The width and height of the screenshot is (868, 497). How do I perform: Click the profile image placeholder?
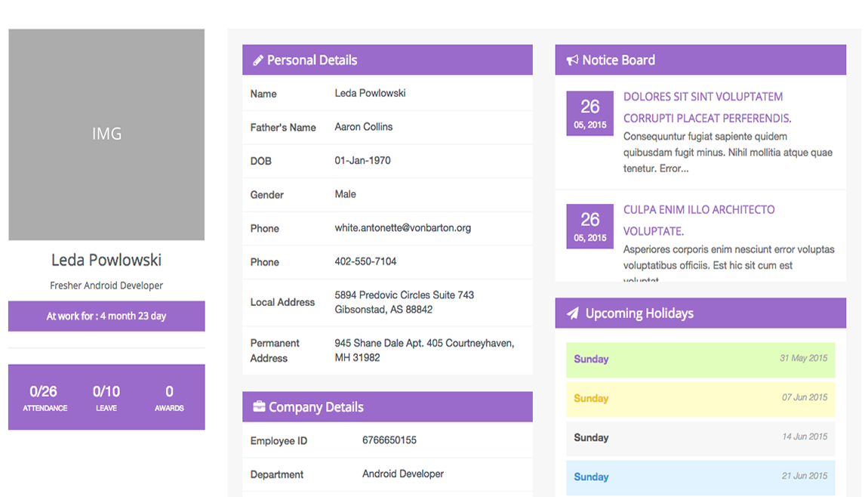coord(106,134)
